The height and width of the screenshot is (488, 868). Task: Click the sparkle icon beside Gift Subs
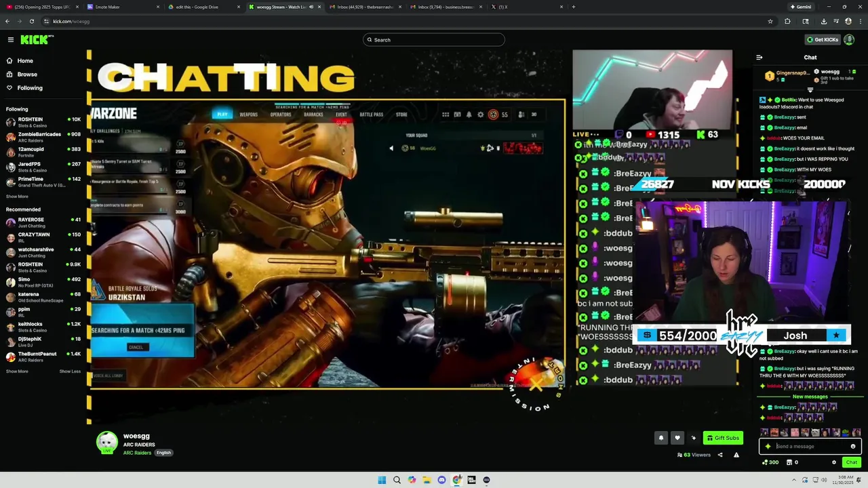point(693,438)
